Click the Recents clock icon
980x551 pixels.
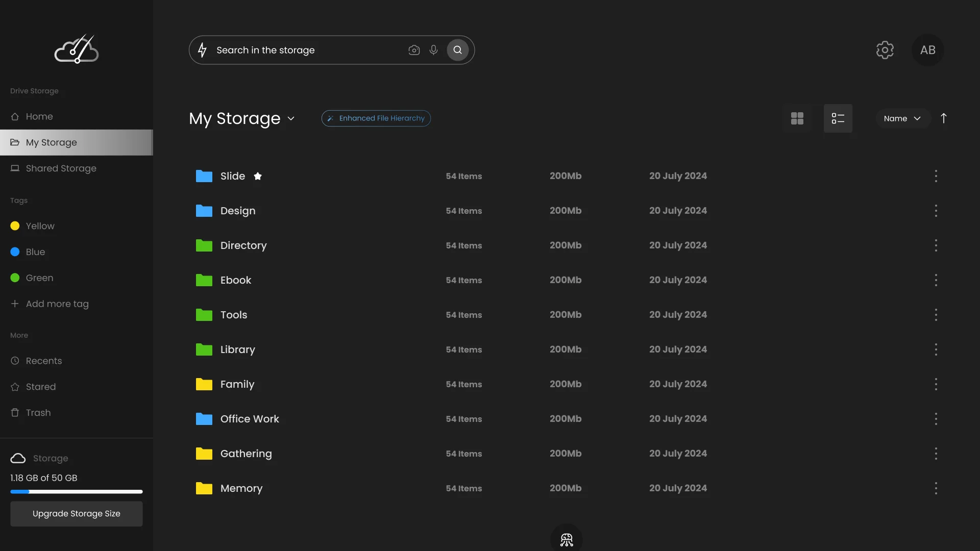[15, 361]
